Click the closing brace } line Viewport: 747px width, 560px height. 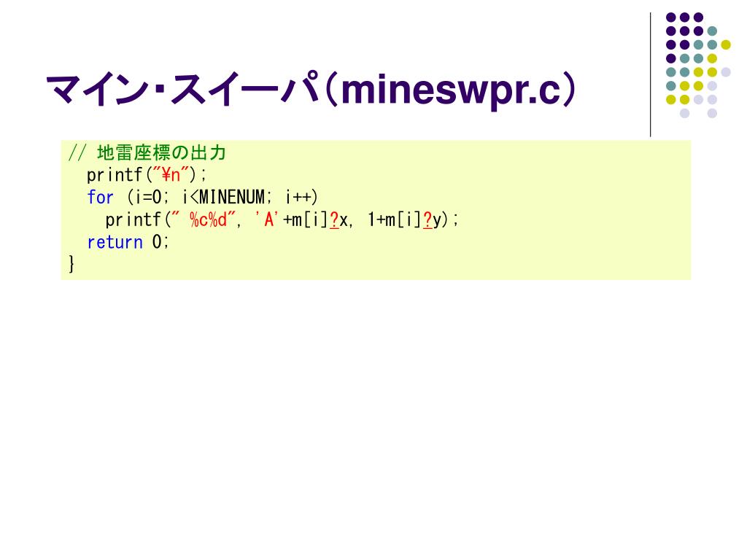[x=71, y=264]
